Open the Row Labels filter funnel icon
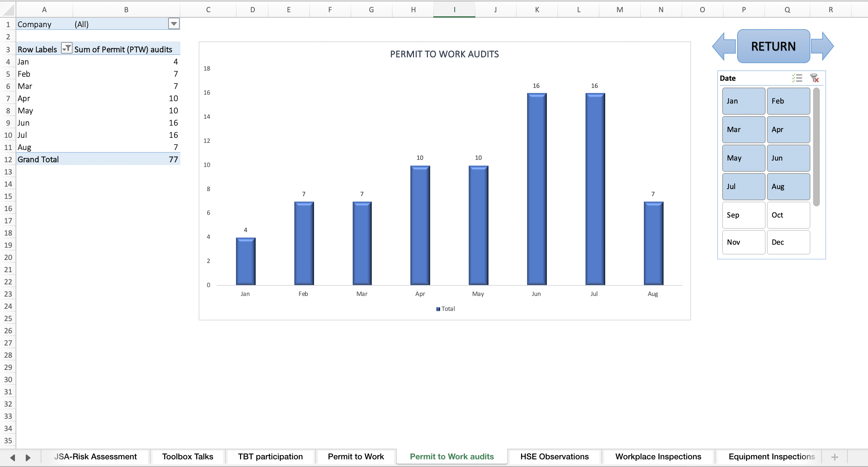The width and height of the screenshot is (868, 467). pos(66,49)
